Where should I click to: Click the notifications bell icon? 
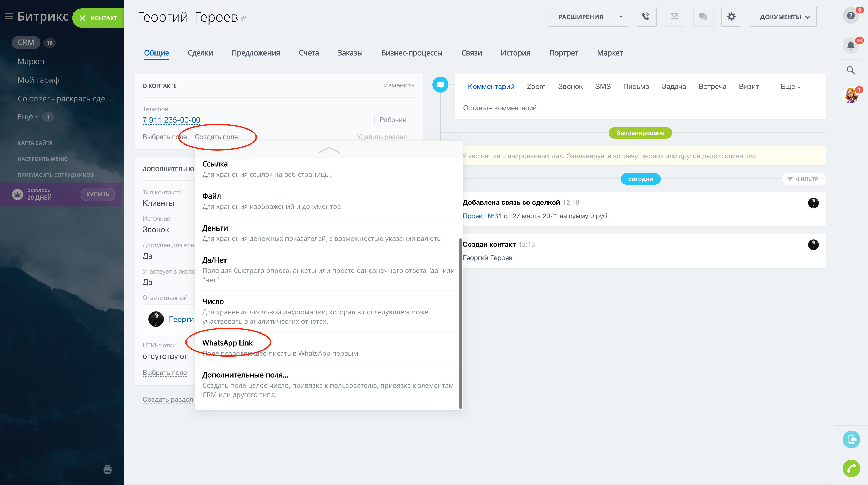click(850, 46)
